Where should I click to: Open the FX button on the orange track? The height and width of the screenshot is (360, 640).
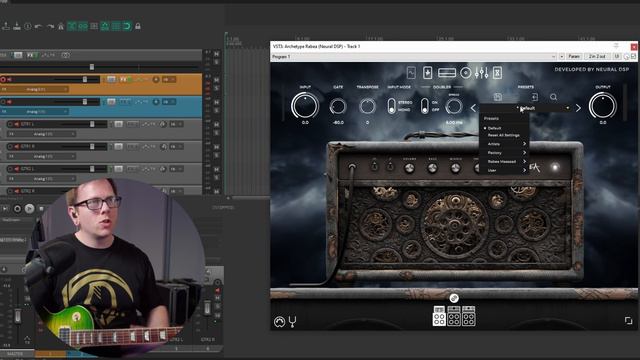[x=123, y=79]
